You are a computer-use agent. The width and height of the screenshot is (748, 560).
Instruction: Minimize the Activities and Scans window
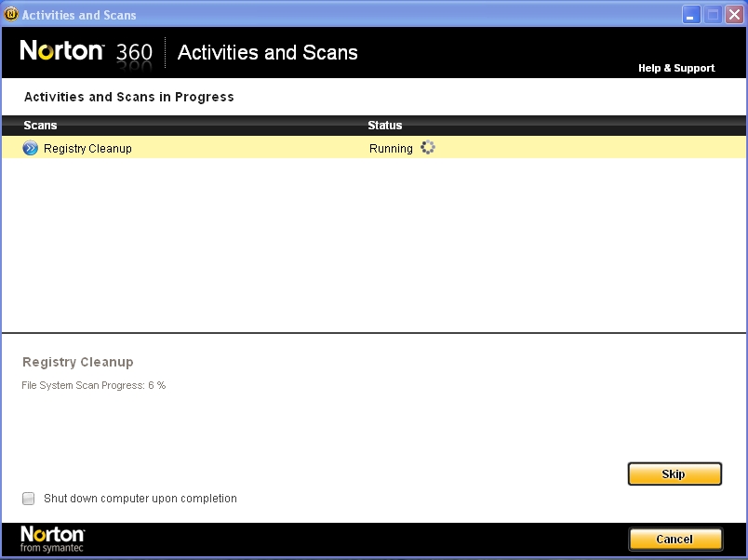690,15
